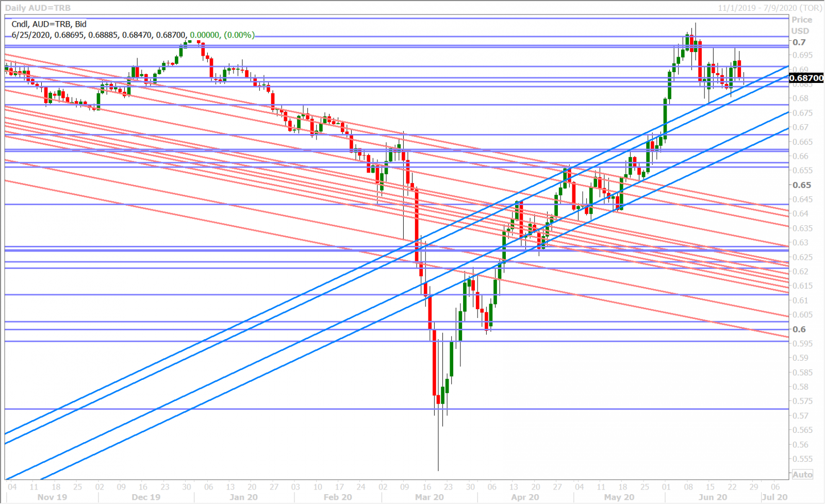Screen dimensions: 825x504
Task: Click 'Nov 19' on the time axis
Action: point(52,497)
